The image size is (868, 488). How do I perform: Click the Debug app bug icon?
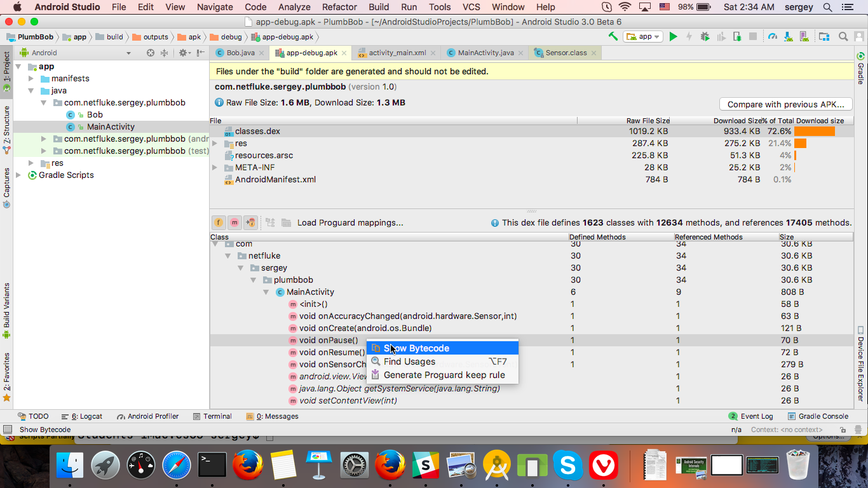click(x=705, y=37)
